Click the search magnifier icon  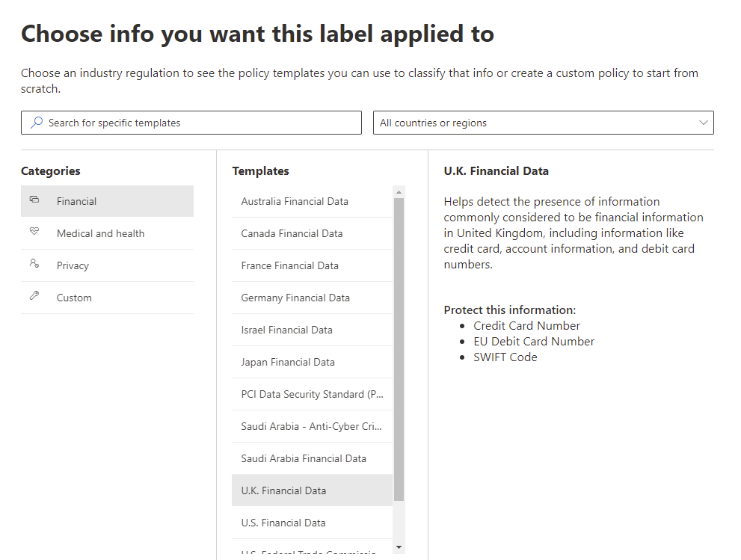click(x=36, y=123)
